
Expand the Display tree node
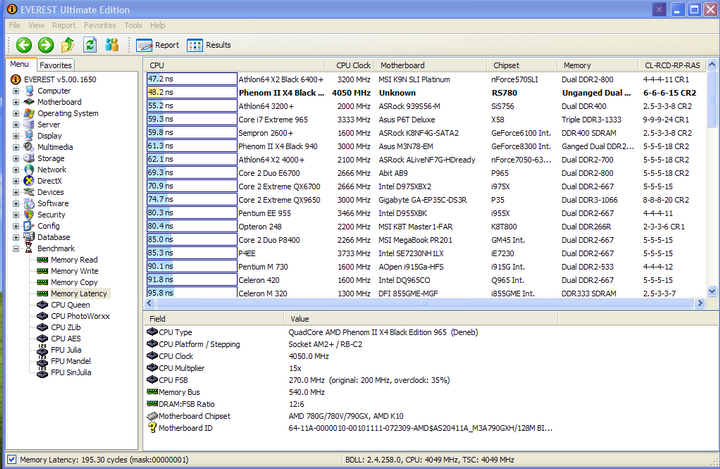(16, 136)
